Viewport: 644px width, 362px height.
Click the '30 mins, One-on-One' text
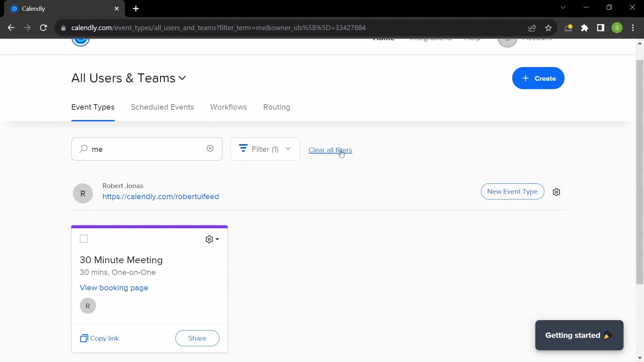118,272
